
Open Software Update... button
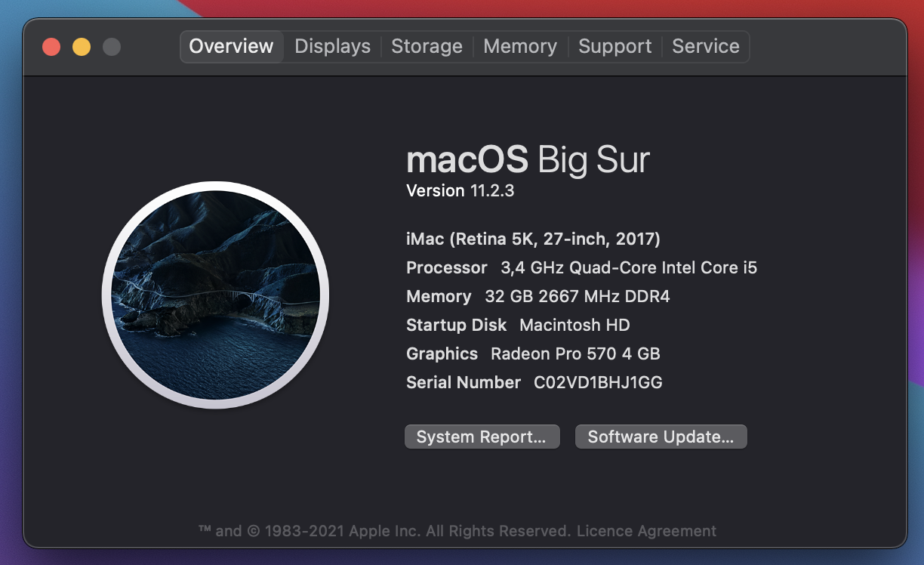(x=661, y=437)
